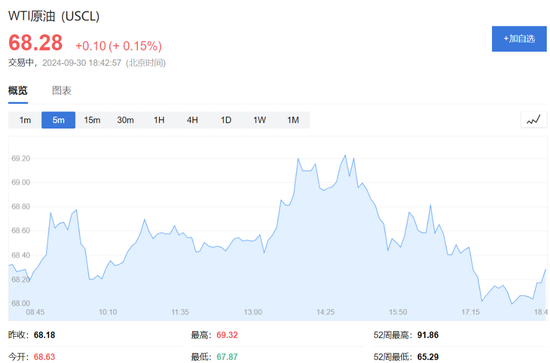Click the 68.40 y-axis label
The width and height of the screenshot is (550, 363).
coord(21,255)
